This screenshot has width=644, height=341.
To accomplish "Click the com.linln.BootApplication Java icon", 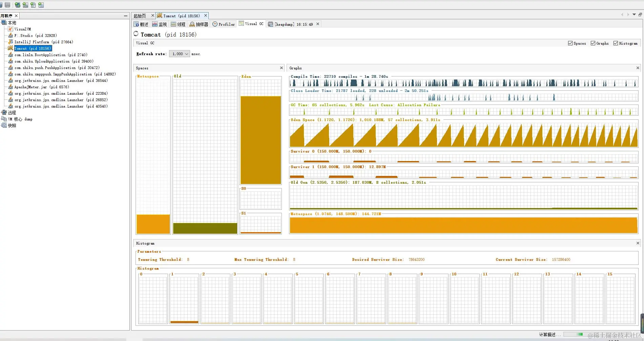I will click(x=11, y=55).
